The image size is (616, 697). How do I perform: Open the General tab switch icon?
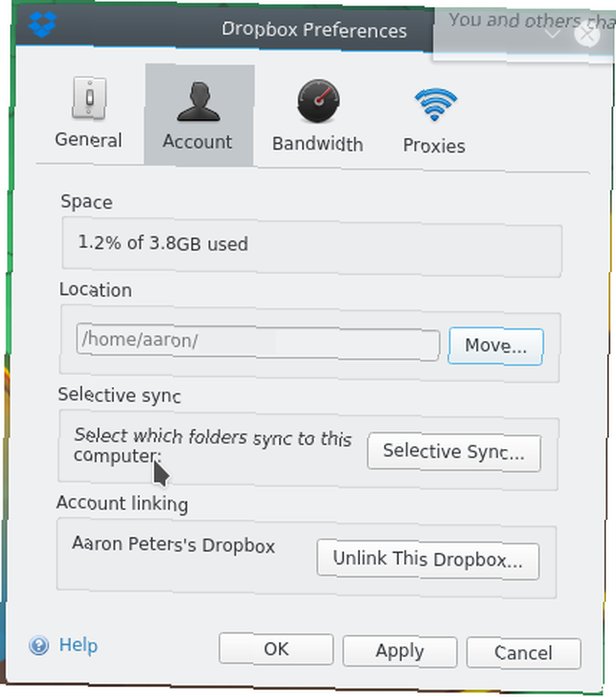coord(89,98)
